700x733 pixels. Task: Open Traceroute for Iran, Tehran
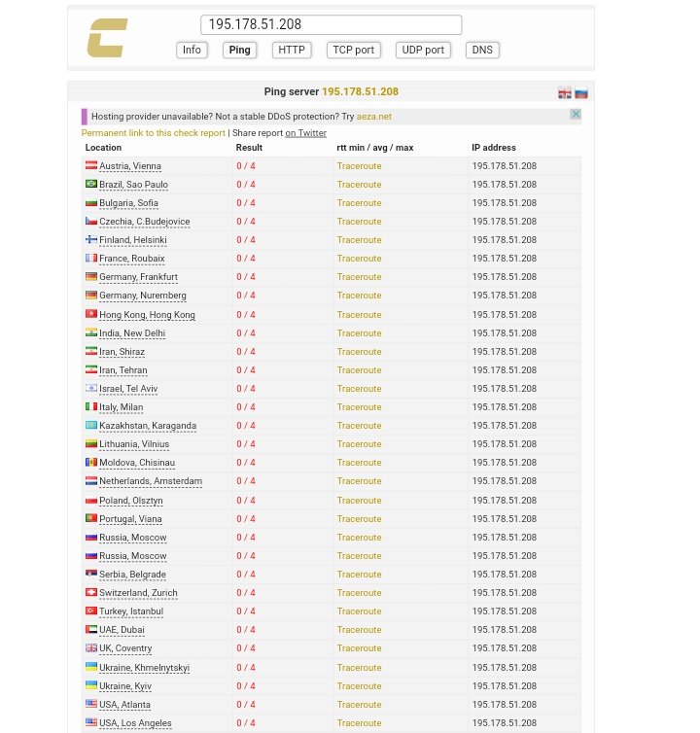[x=359, y=369]
